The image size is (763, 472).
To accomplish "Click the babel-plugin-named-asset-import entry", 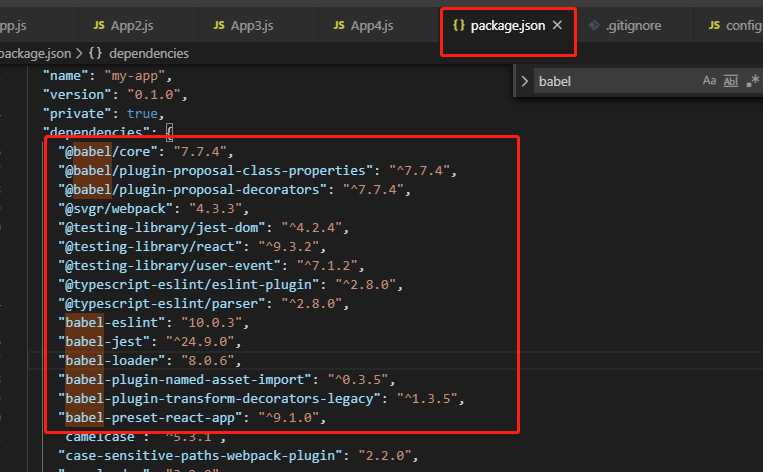I will (x=227, y=380).
